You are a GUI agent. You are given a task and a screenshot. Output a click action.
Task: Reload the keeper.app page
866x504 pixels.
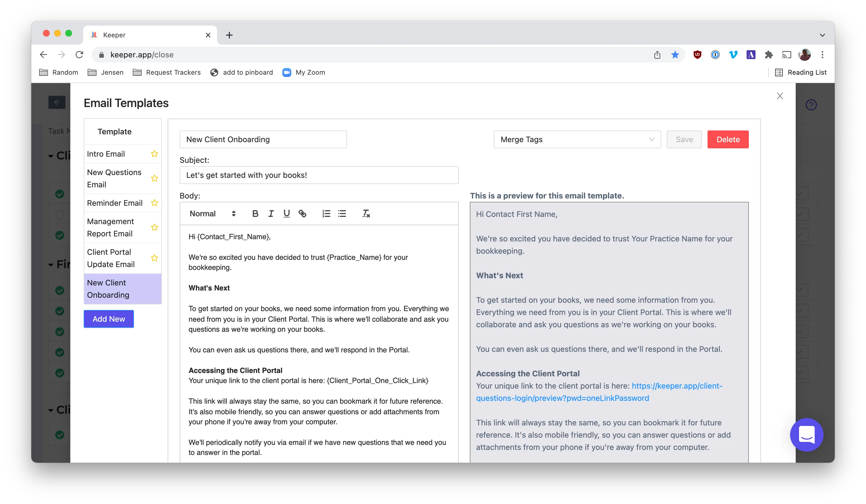pyautogui.click(x=80, y=55)
